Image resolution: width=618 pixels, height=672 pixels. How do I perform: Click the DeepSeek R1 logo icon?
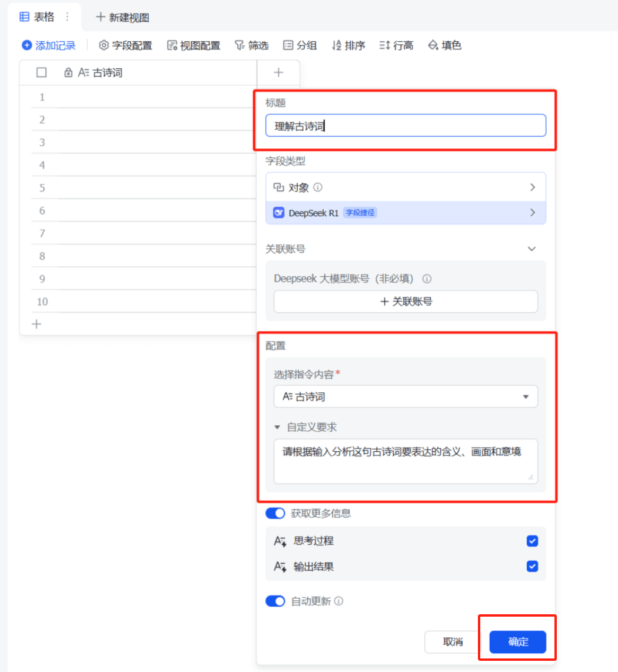[x=279, y=213]
